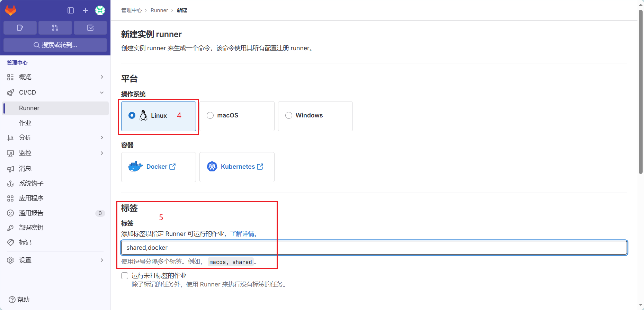644x310 pixels.
Task: Click the tags input containing shared,docker
Action: [x=374, y=248]
